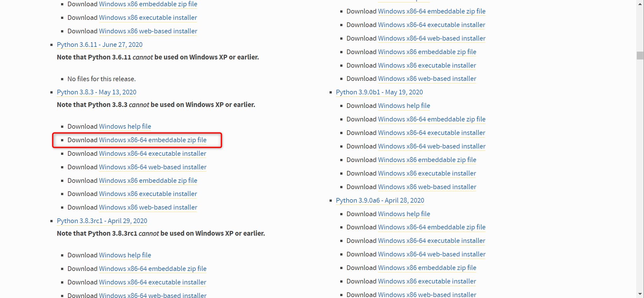Click the note 'Python 3.6.11 cannot be used on Windows XP'

[158, 57]
